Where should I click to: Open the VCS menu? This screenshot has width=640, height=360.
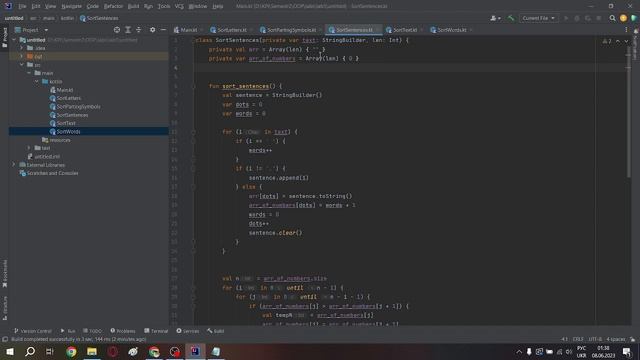179,6
